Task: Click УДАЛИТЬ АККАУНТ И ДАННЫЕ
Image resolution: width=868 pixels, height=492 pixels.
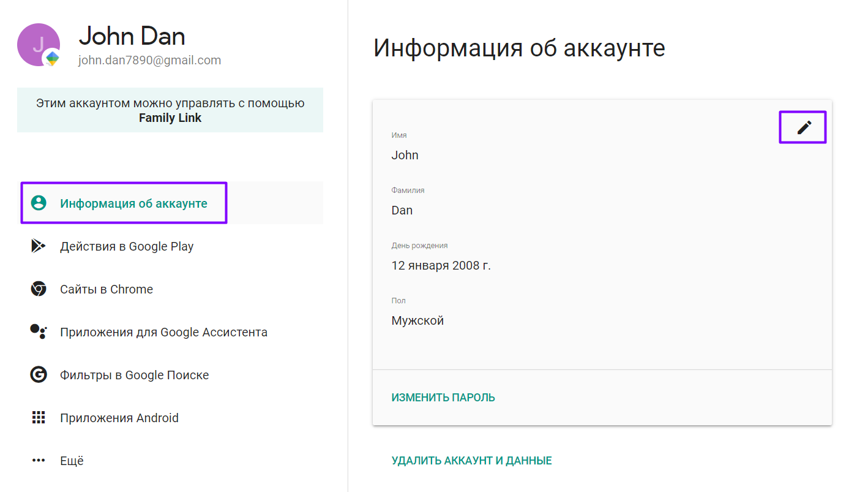Action: coord(471,461)
